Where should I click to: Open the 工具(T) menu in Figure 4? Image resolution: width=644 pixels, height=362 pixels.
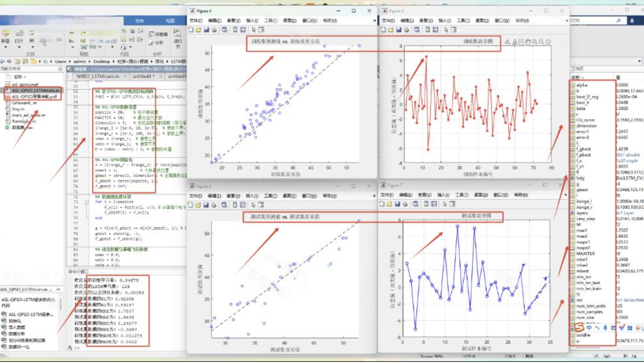(x=271, y=20)
